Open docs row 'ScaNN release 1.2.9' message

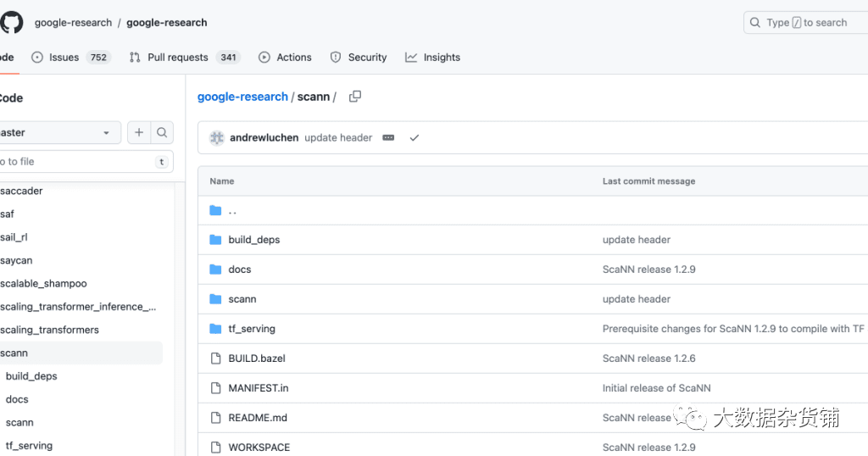[x=648, y=270]
